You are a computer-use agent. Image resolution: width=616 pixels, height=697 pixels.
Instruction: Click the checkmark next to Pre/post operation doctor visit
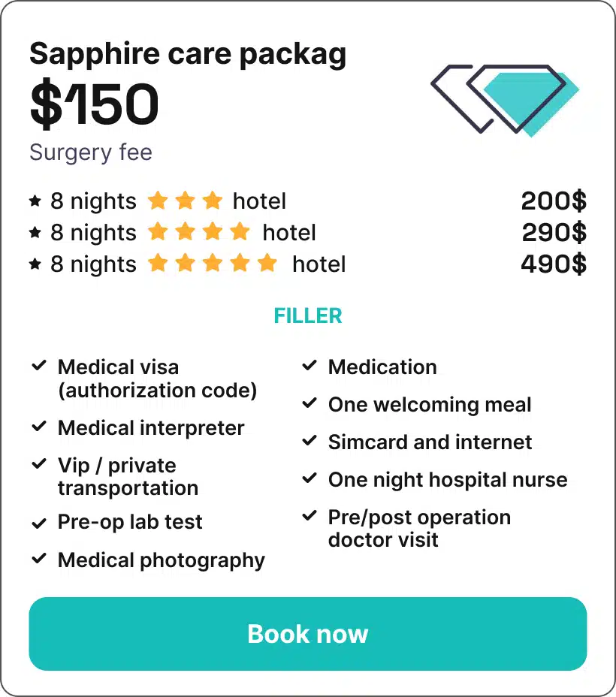point(310,516)
